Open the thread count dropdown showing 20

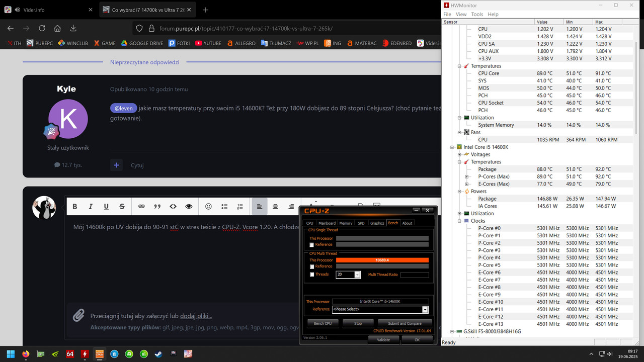click(358, 275)
